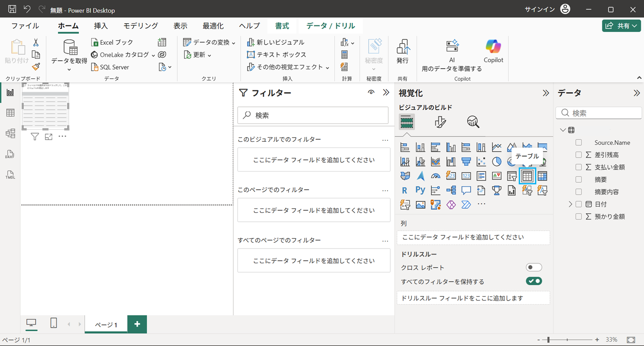The image size is (644, 346).
Task: Collapse the table node in Data pane
Action: (563, 130)
